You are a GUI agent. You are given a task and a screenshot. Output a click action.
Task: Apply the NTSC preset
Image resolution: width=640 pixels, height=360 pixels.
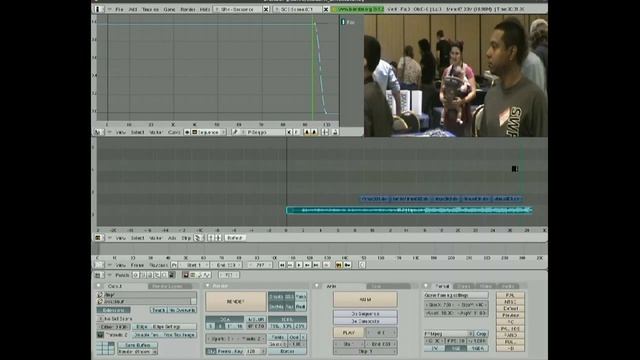(x=510, y=302)
